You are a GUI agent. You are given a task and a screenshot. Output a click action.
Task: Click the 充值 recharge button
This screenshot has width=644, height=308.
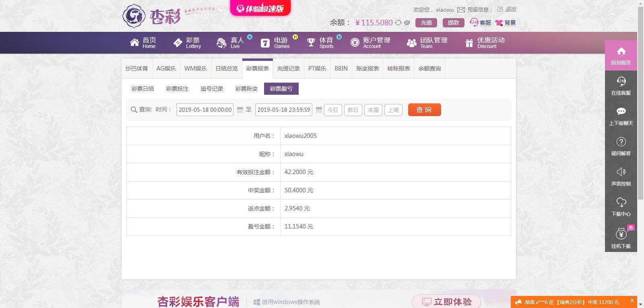tap(426, 23)
